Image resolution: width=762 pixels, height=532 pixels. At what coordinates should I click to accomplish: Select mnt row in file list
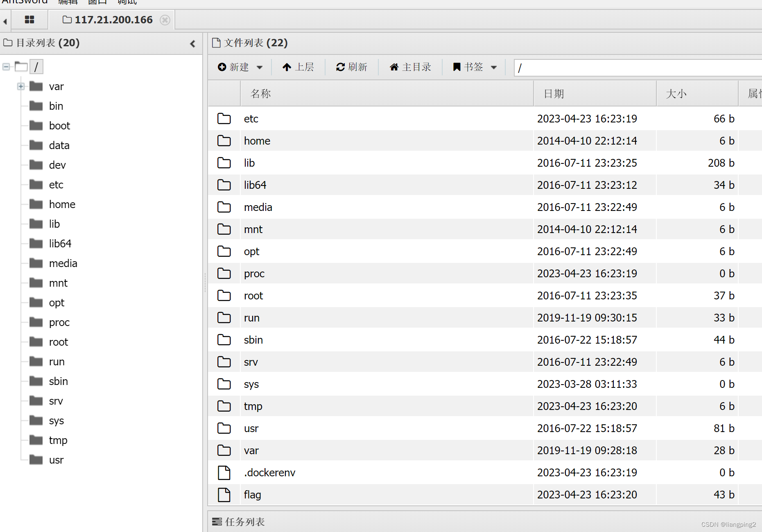pyautogui.click(x=485, y=229)
